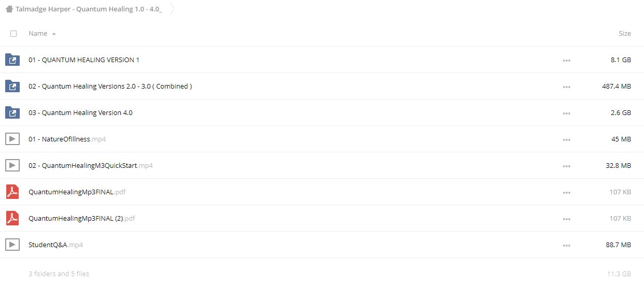Click the video play icon for QuantumHealingM3QuickStart.mp4
Image resolution: width=644 pixels, height=286 pixels.
click(12, 165)
